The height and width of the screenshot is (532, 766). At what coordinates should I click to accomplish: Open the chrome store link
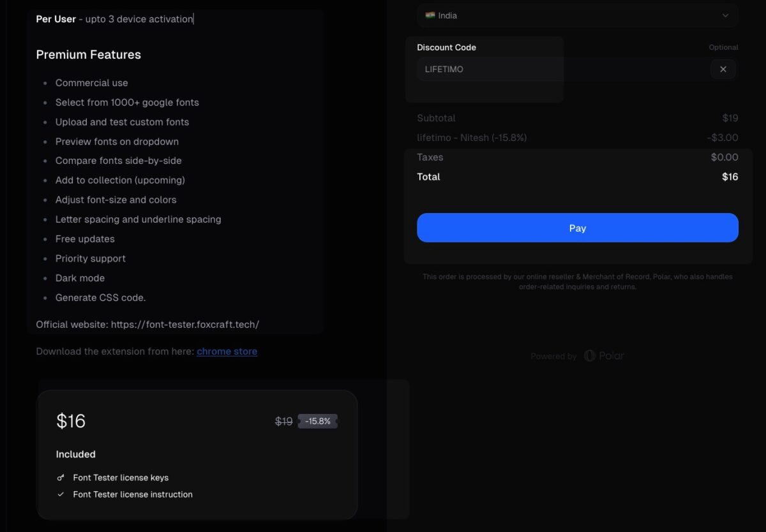(x=227, y=351)
